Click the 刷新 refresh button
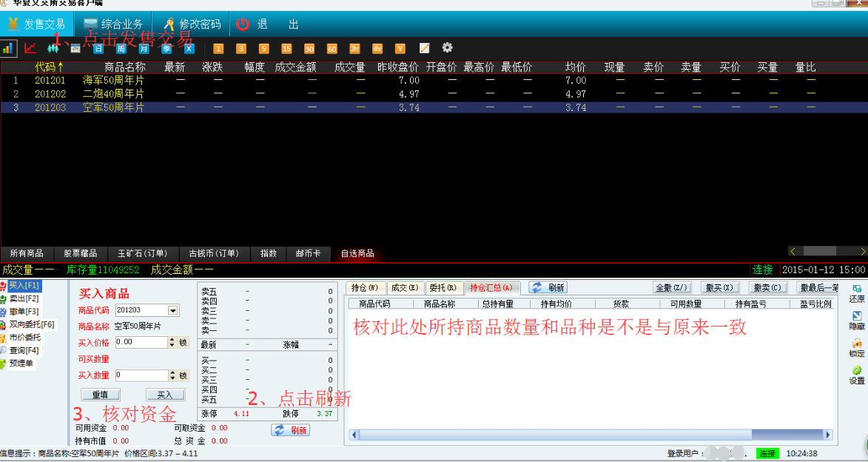 pos(292,430)
